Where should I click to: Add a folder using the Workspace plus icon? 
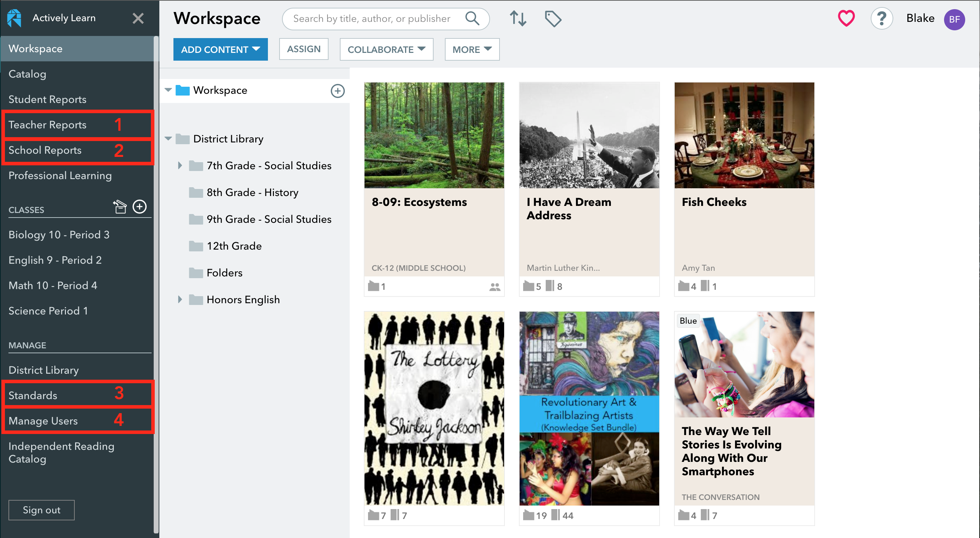337,91
